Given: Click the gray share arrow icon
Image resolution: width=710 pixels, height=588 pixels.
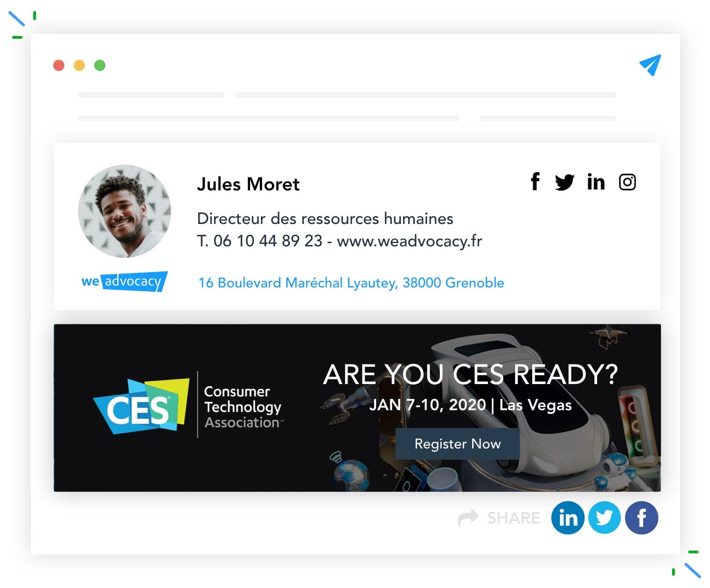Looking at the screenshot, I should tap(468, 518).
